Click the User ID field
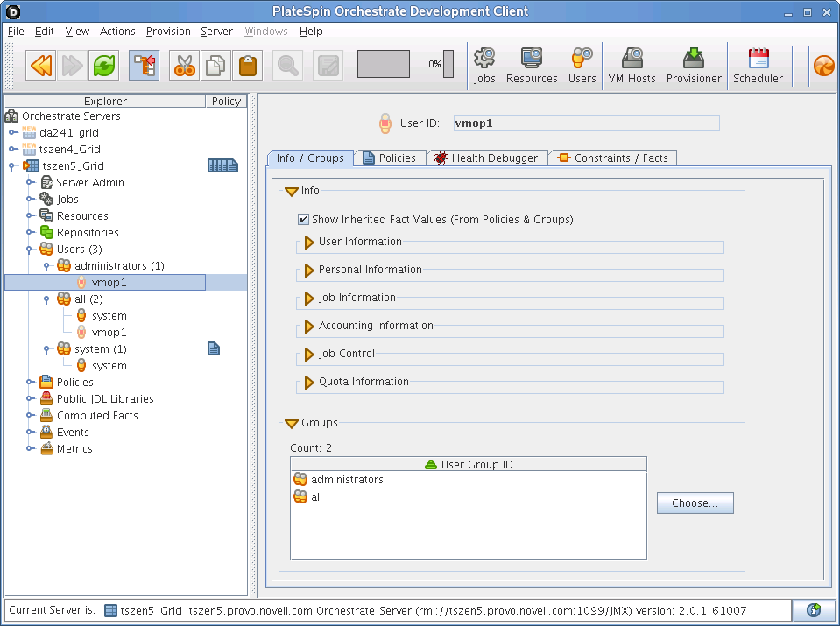 (586, 123)
